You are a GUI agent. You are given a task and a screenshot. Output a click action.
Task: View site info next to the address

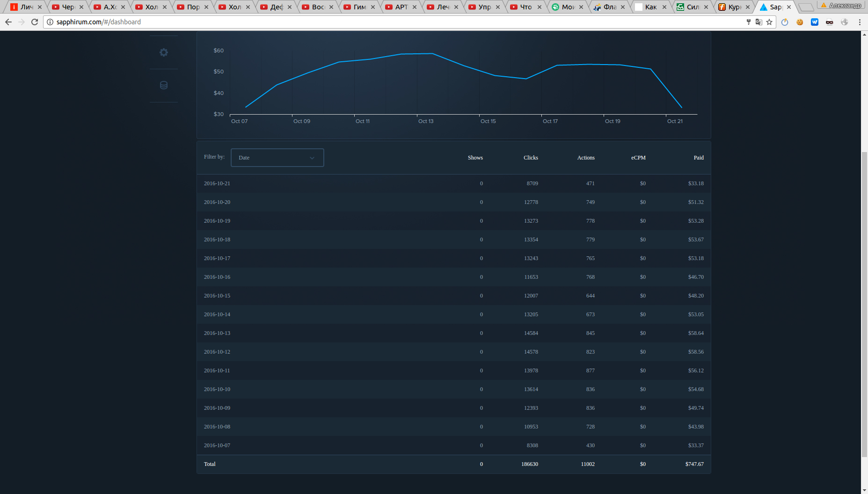point(50,22)
